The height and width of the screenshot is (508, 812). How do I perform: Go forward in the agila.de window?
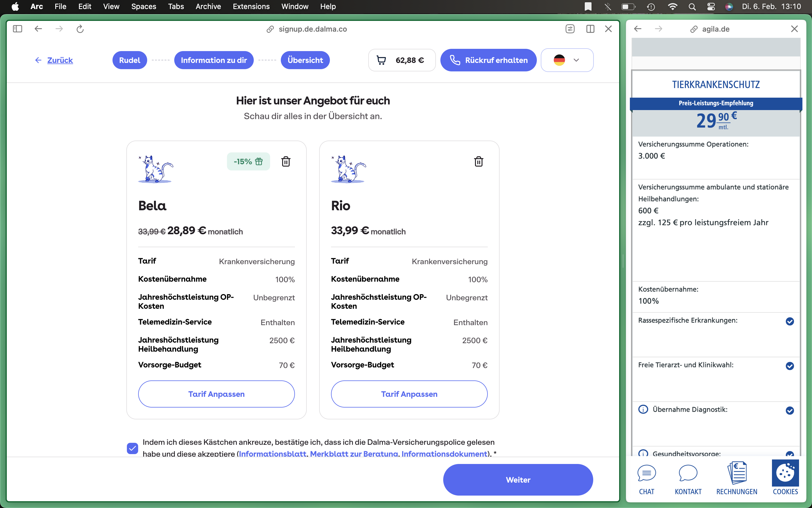click(x=659, y=29)
